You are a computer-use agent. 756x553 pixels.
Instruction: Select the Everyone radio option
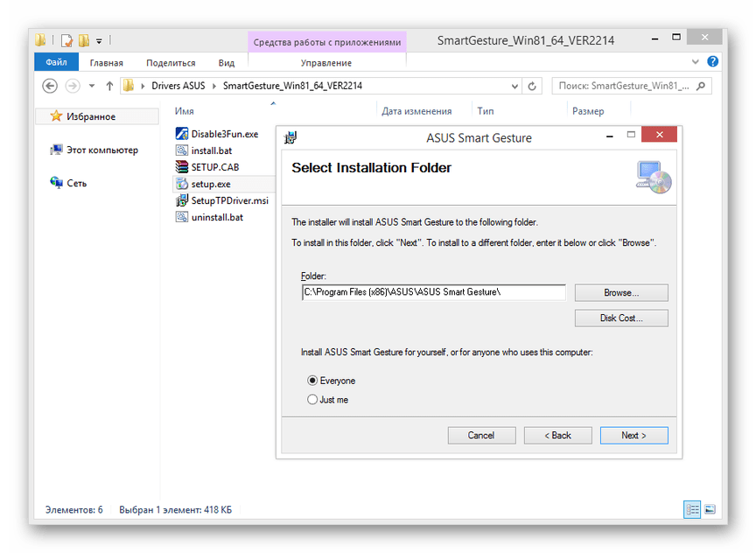[x=312, y=381]
